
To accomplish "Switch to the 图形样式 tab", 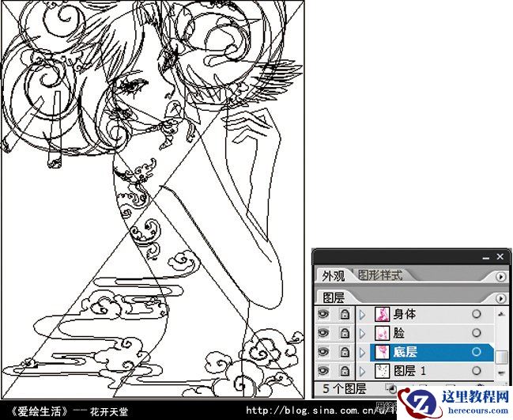I will click(380, 275).
